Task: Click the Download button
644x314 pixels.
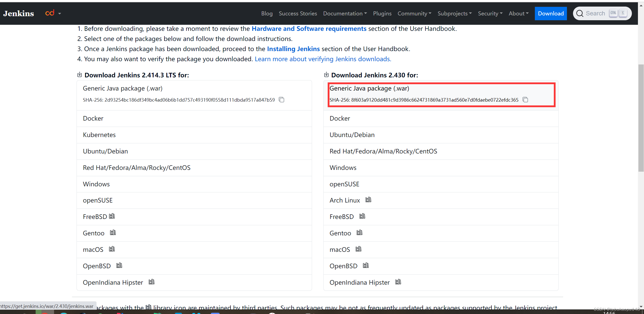Action: coord(551,13)
